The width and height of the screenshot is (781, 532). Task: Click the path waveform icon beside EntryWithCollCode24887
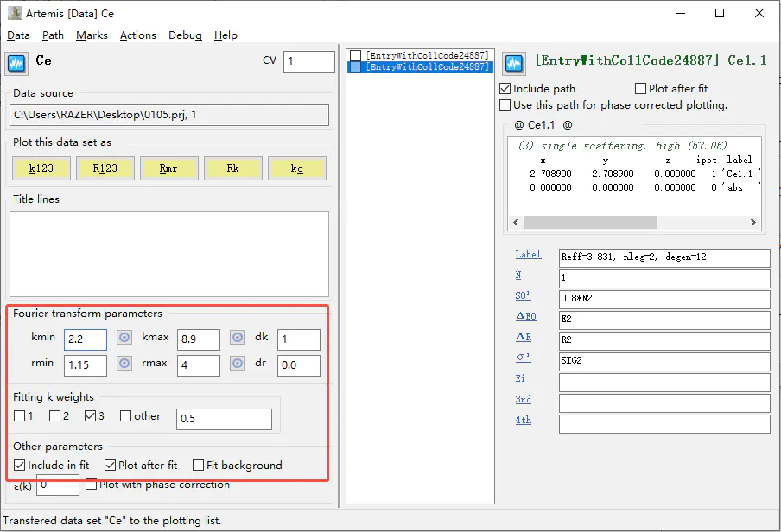tap(514, 63)
